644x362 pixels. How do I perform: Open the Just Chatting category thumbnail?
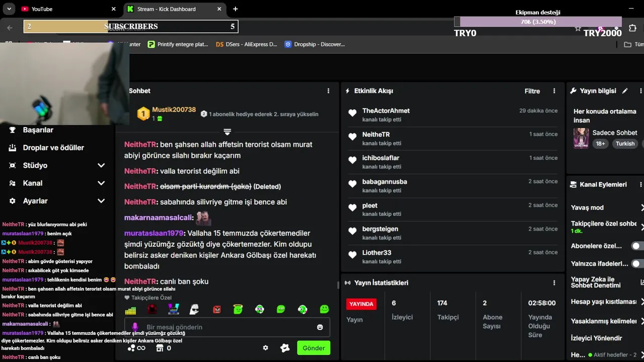[581, 138]
